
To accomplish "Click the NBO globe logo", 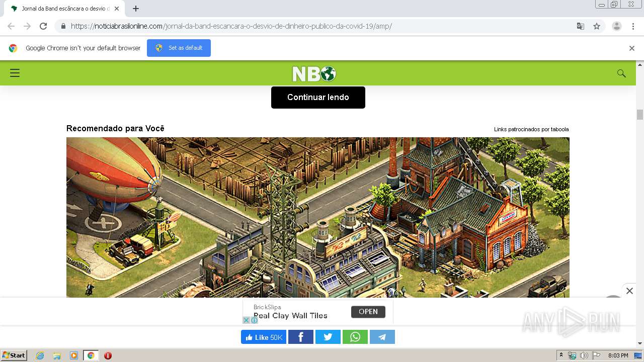I will 314,74.
